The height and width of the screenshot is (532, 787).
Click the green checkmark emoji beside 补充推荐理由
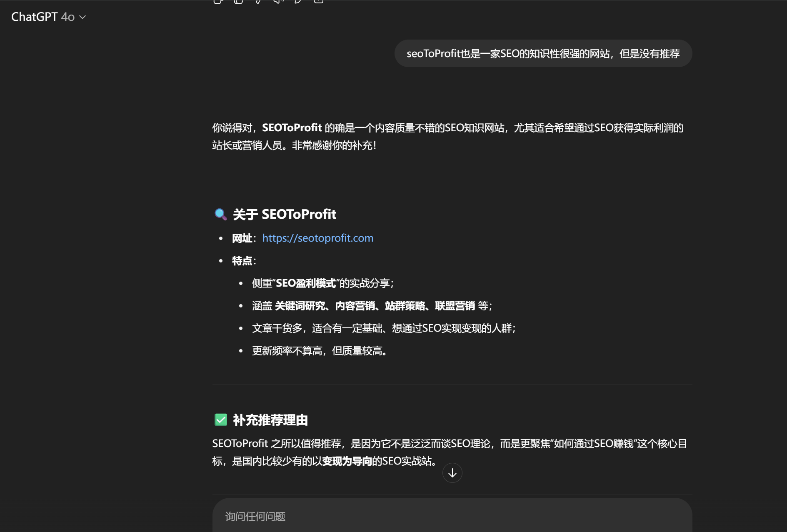coord(220,420)
